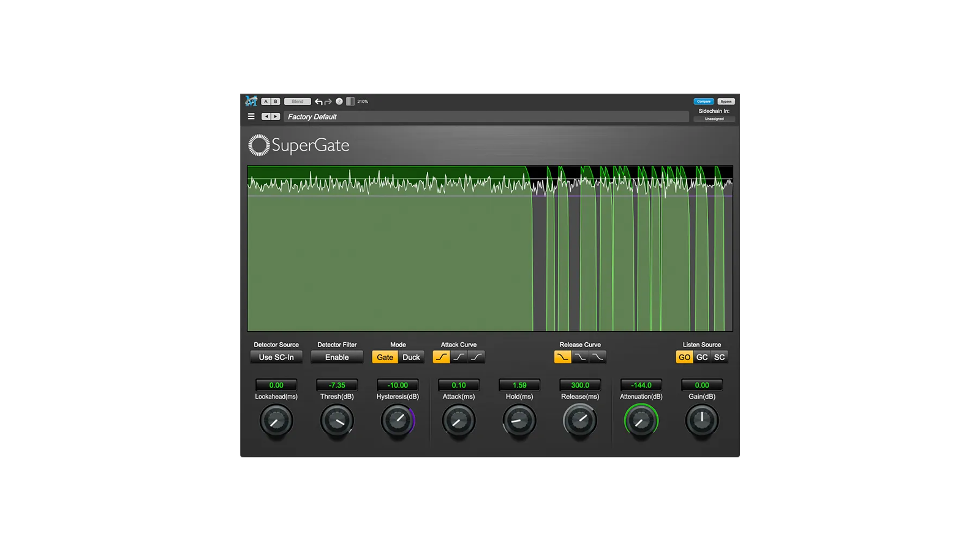Select Gate mode

[385, 357]
